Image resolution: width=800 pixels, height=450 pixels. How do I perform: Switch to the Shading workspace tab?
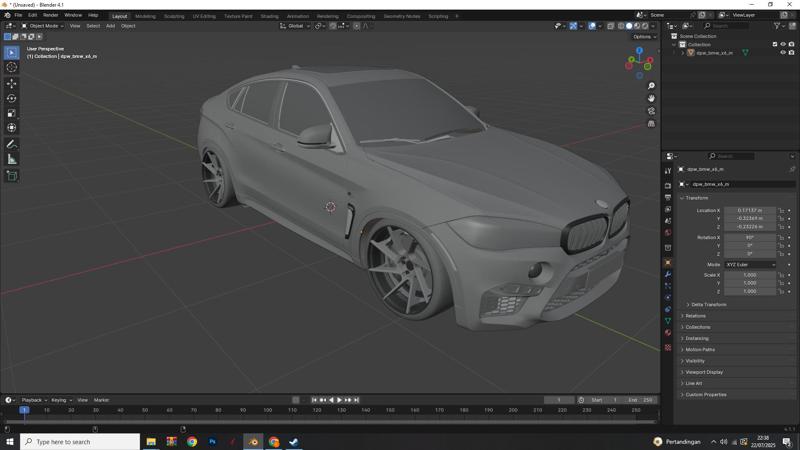(x=269, y=16)
